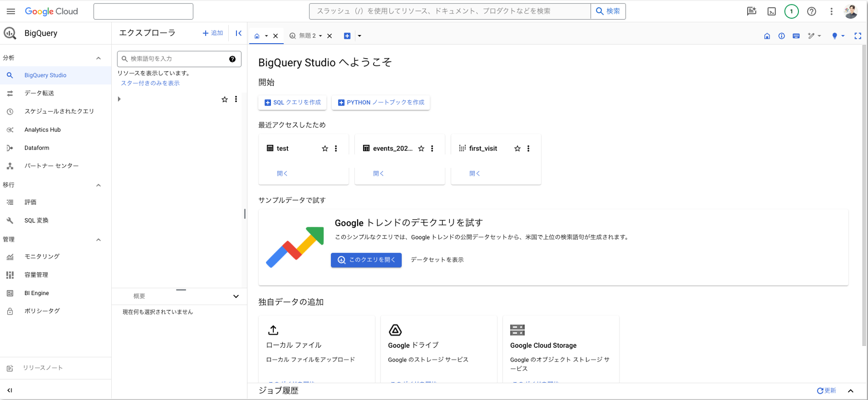Star the first_visit recent item
868x400 pixels.
pos(517,149)
